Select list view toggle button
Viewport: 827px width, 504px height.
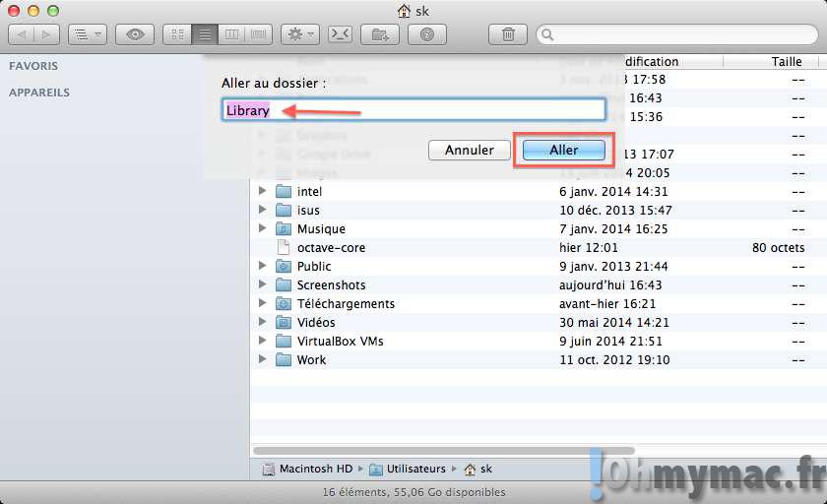point(205,34)
